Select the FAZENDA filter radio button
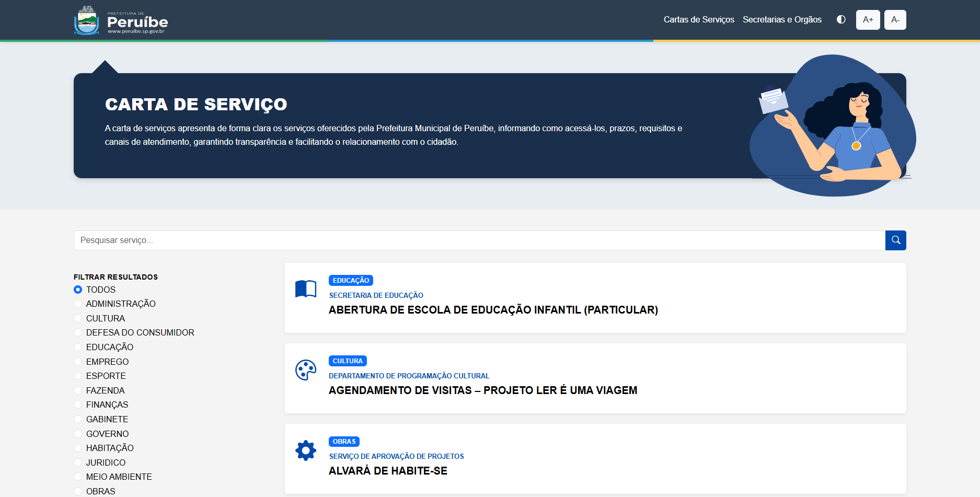 pos(78,390)
